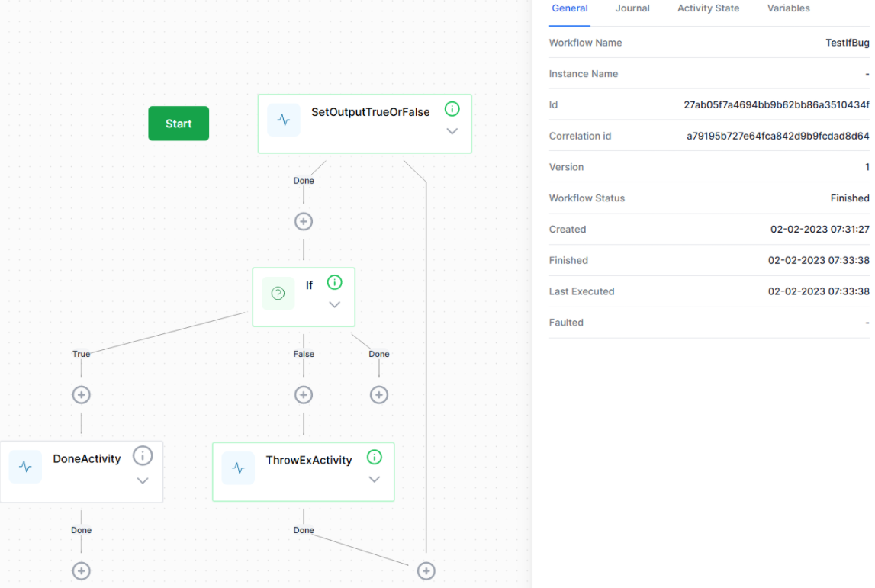Viewport: 875px width, 588px height.
Task: Click the Version value 1
Action: (867, 167)
